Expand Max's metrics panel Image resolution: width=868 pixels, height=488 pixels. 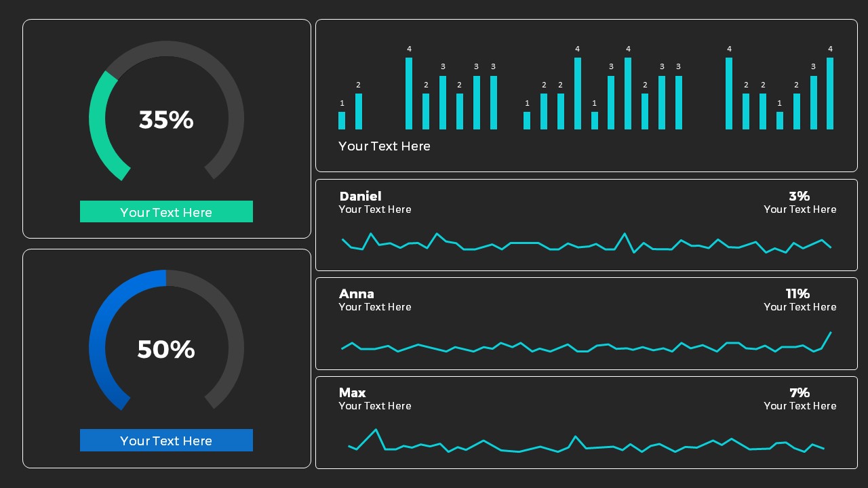(587, 422)
